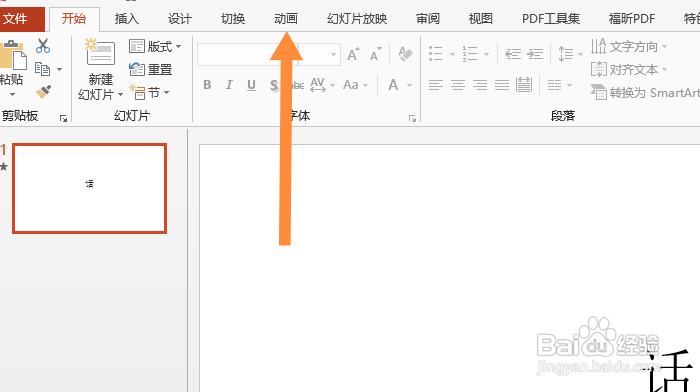Switch to the 视图 view tab

click(x=480, y=19)
